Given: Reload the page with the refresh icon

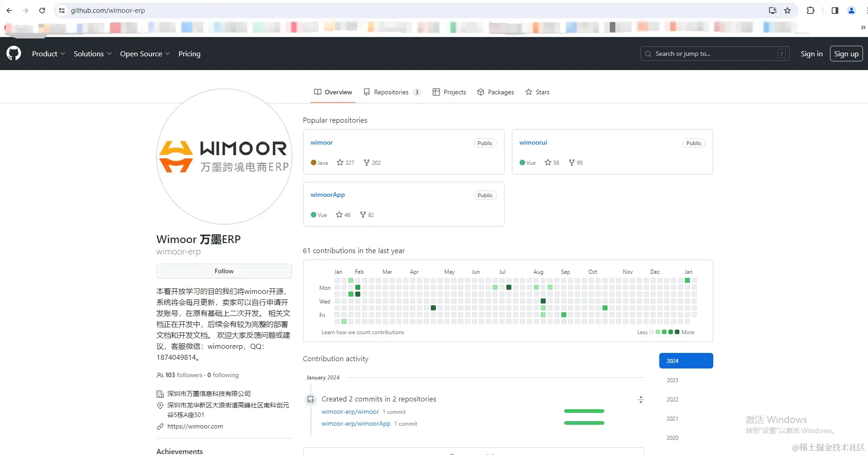Looking at the screenshot, I should tap(42, 11).
